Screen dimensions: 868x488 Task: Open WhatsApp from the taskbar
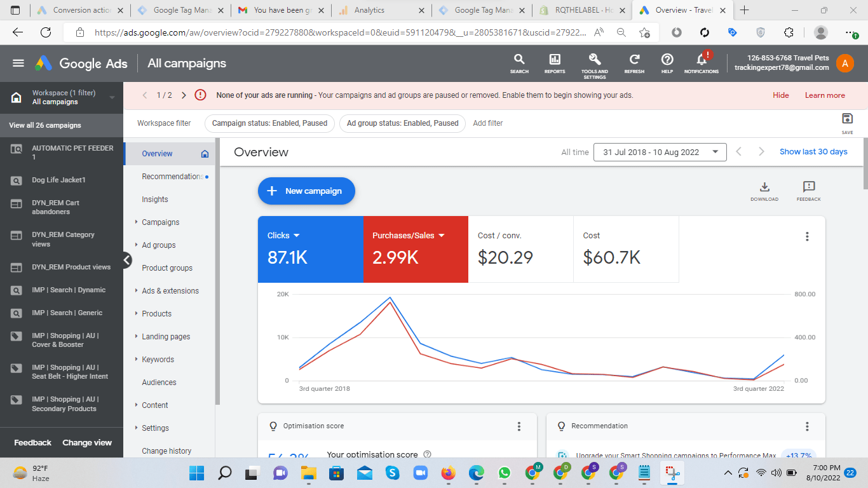pos(505,473)
